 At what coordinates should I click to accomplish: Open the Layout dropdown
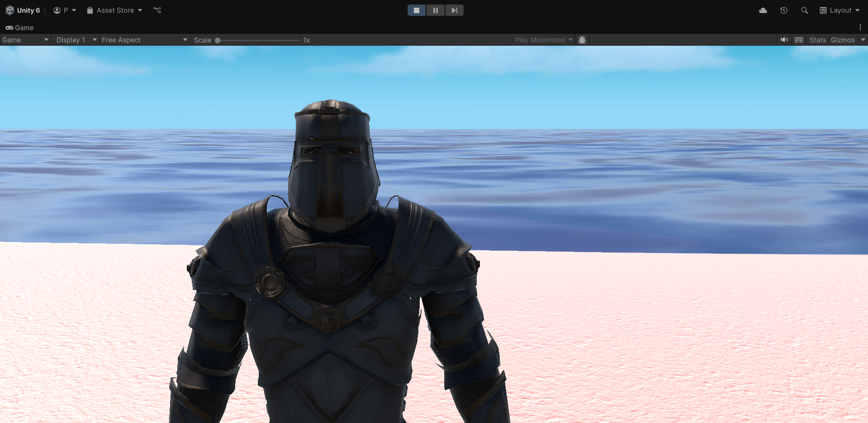[840, 10]
